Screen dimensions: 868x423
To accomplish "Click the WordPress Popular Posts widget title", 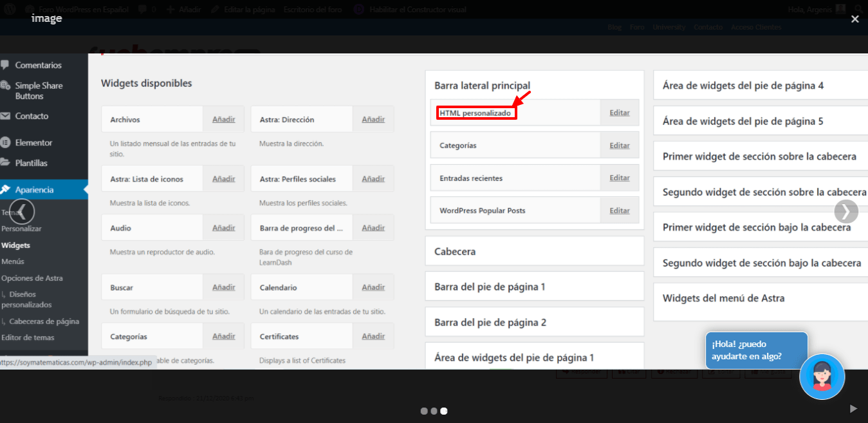I will coord(482,211).
